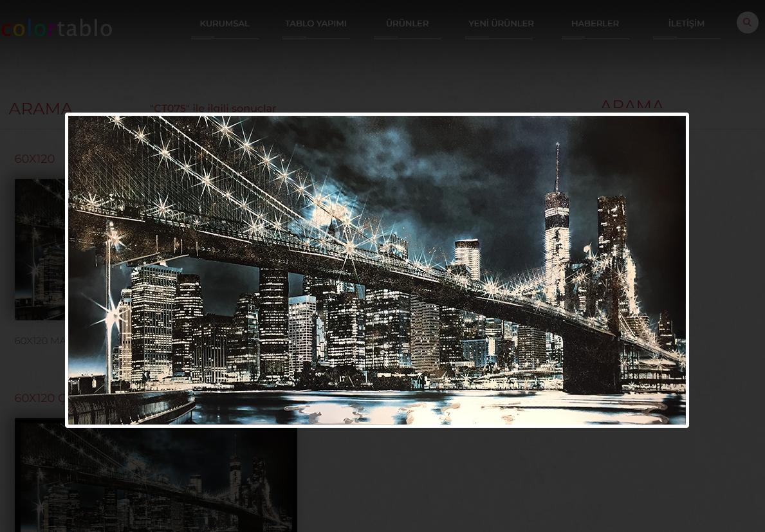Navigate to the ÜRÜNLER section
The image size is (765, 532).
(x=407, y=23)
